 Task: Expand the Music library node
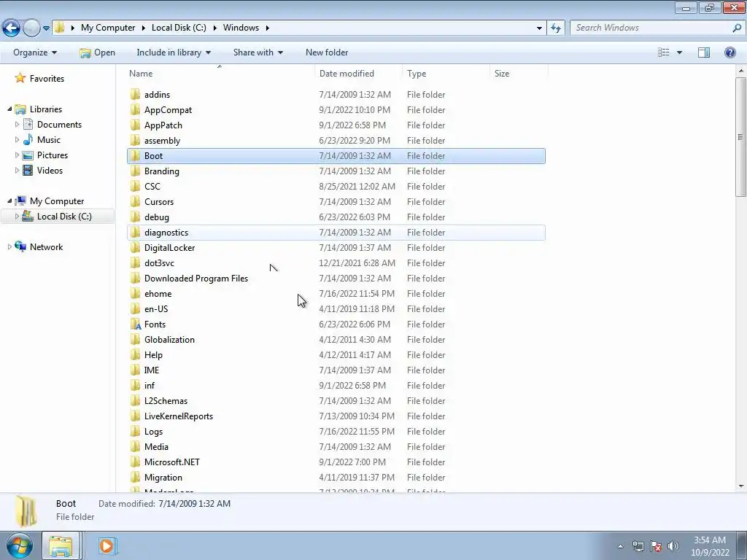[x=18, y=139]
